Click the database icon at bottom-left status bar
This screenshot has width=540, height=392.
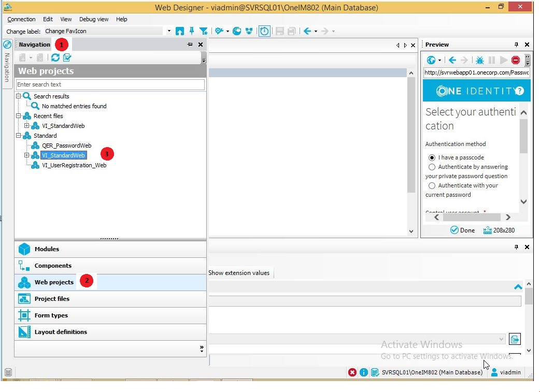[8, 372]
